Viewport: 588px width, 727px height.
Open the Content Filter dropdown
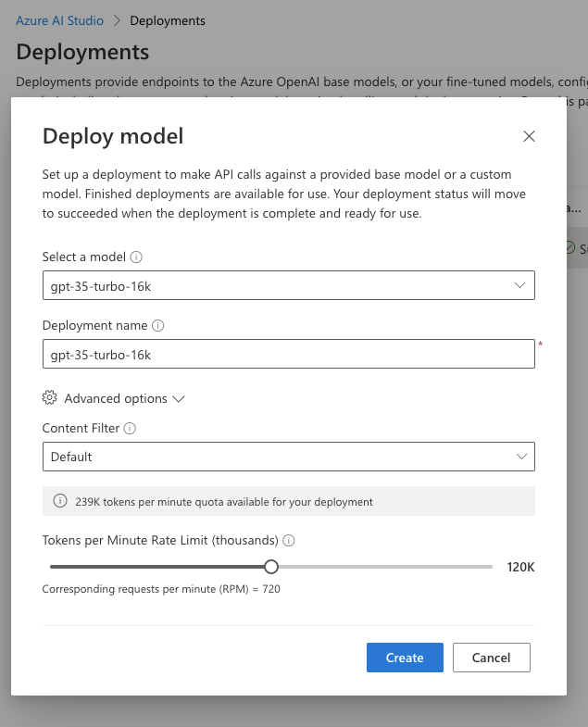pyautogui.click(x=288, y=457)
